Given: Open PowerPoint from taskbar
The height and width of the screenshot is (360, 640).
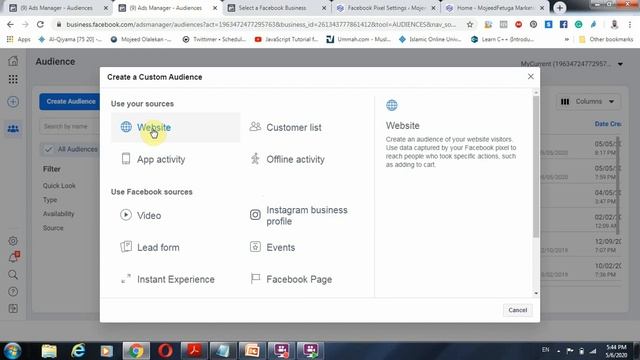Looking at the screenshot, I should pyautogui.click(x=252, y=351).
